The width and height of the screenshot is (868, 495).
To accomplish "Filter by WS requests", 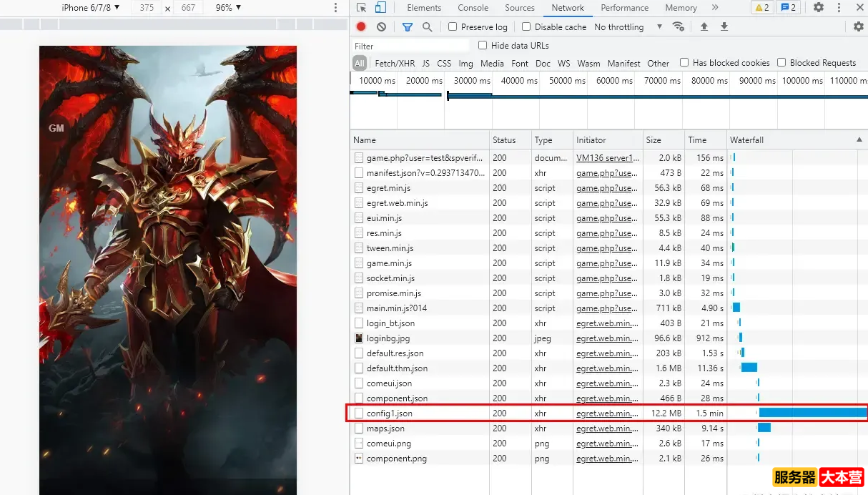I will [564, 63].
